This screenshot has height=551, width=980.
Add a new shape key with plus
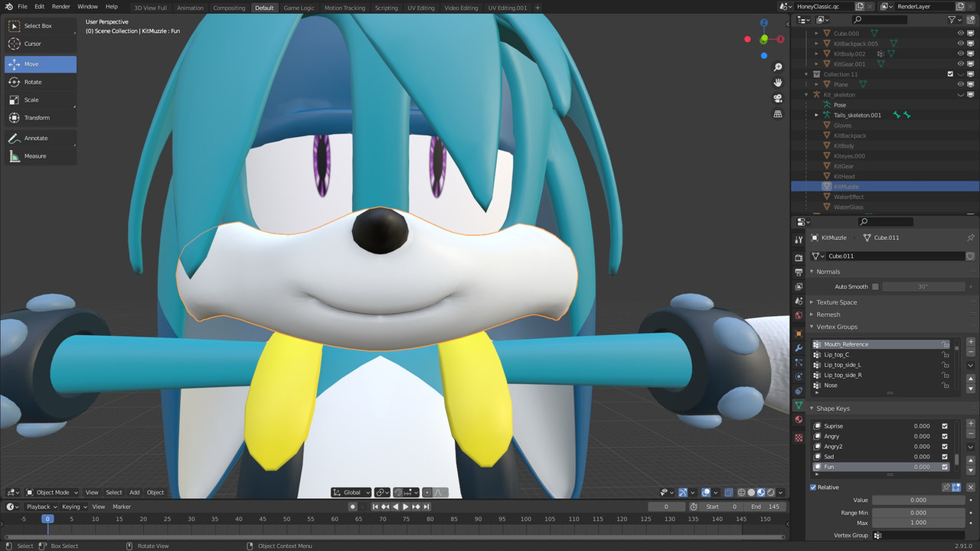coord(971,424)
